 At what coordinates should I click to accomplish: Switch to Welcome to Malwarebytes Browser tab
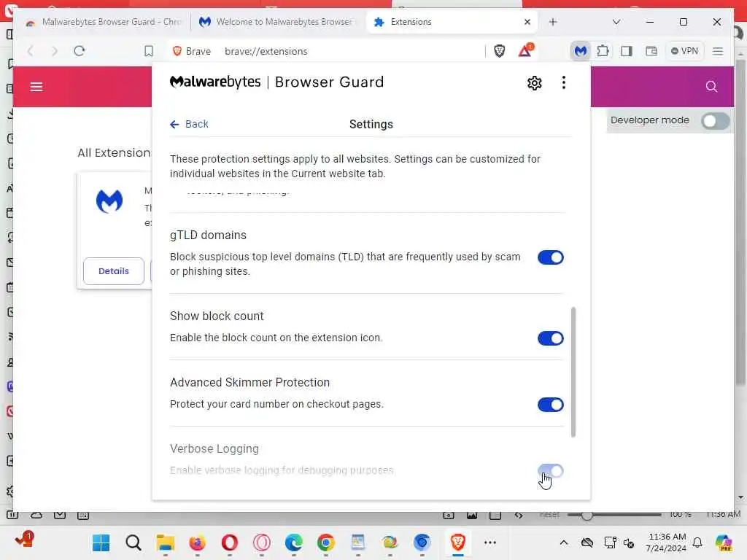tap(276, 22)
